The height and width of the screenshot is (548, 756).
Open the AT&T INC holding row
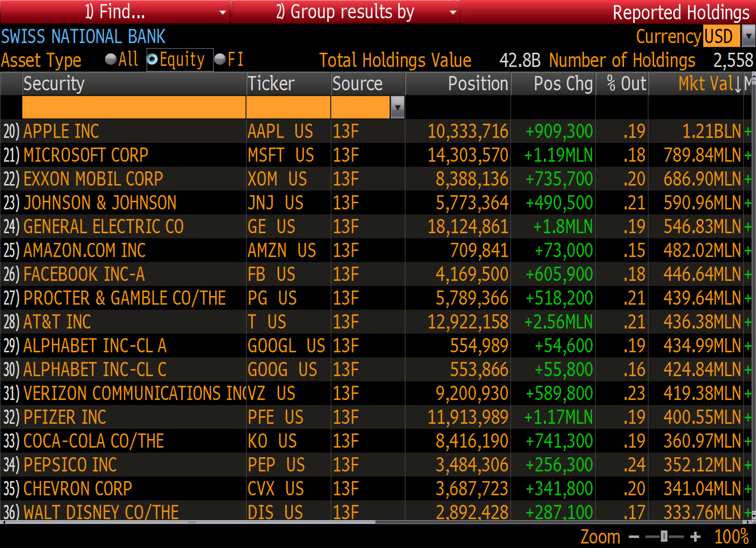click(376, 322)
